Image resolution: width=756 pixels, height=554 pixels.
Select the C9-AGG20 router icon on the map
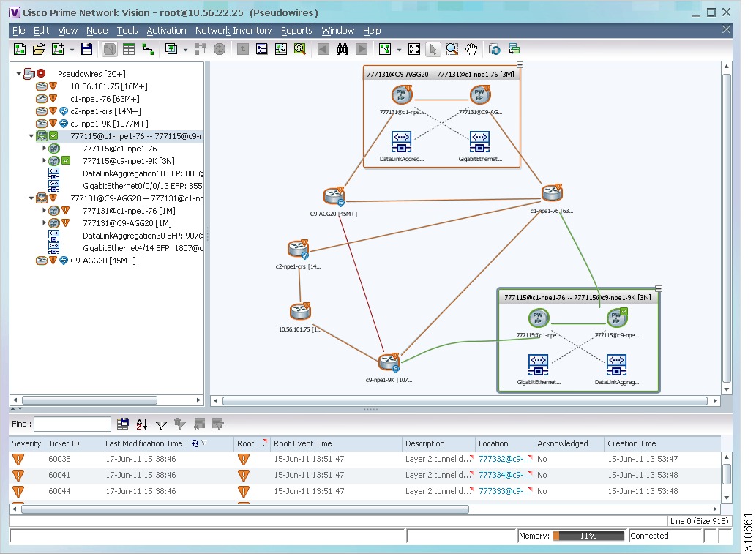[x=334, y=196]
